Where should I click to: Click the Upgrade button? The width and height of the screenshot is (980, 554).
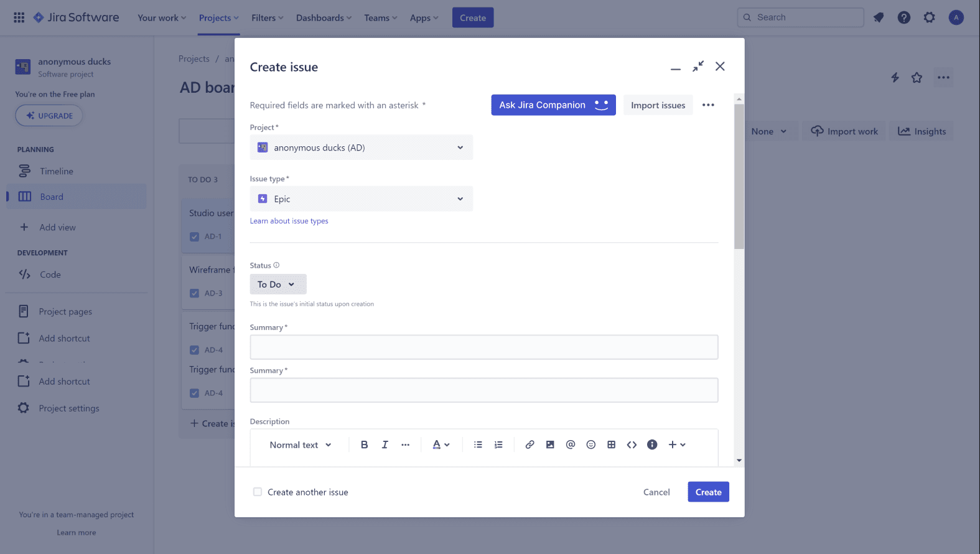click(x=49, y=116)
